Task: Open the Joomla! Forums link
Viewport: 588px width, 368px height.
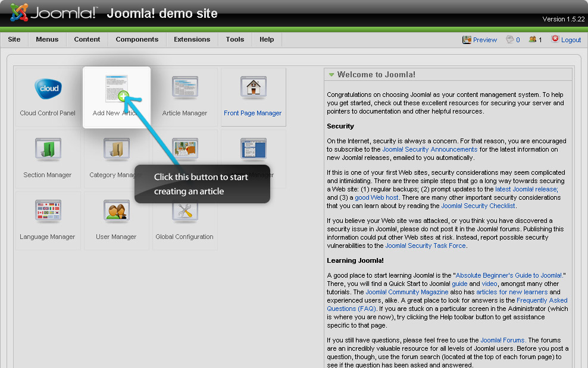Action: click(502, 340)
